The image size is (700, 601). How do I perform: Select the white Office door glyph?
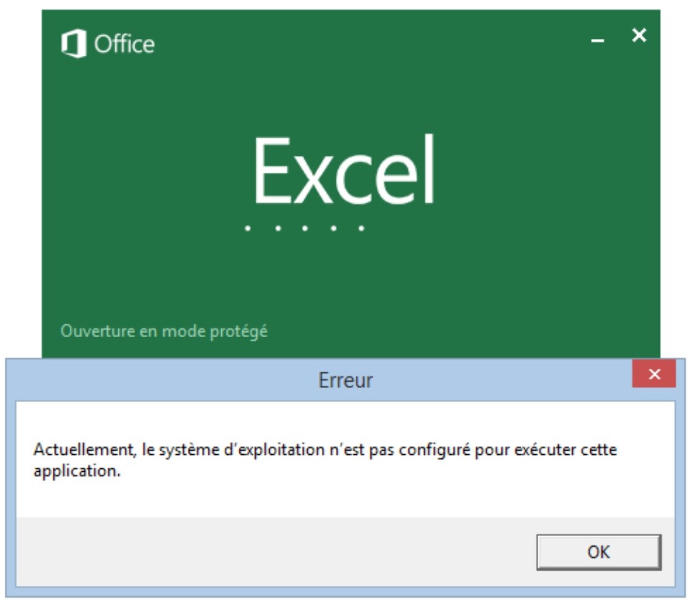[73, 42]
